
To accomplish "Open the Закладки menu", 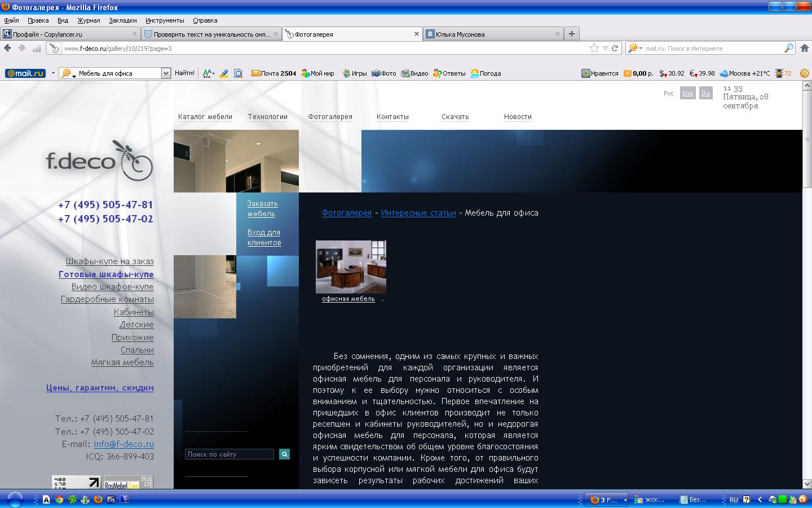I will (123, 20).
